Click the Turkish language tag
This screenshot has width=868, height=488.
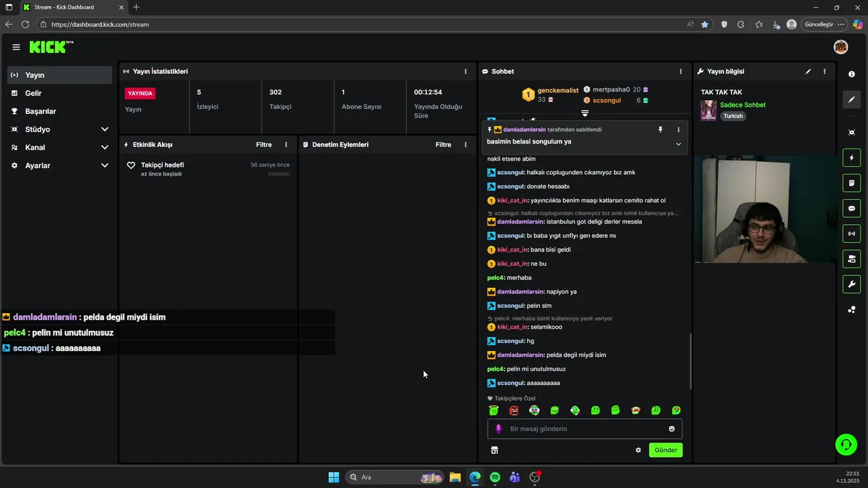point(733,116)
